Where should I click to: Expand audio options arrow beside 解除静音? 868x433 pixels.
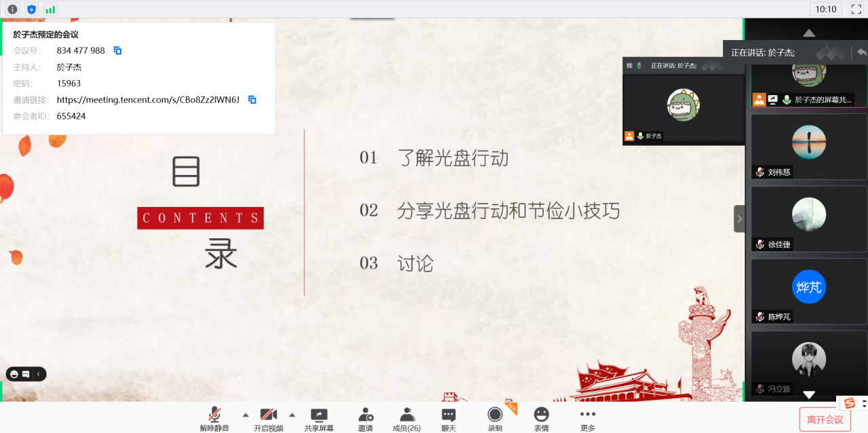tap(245, 415)
